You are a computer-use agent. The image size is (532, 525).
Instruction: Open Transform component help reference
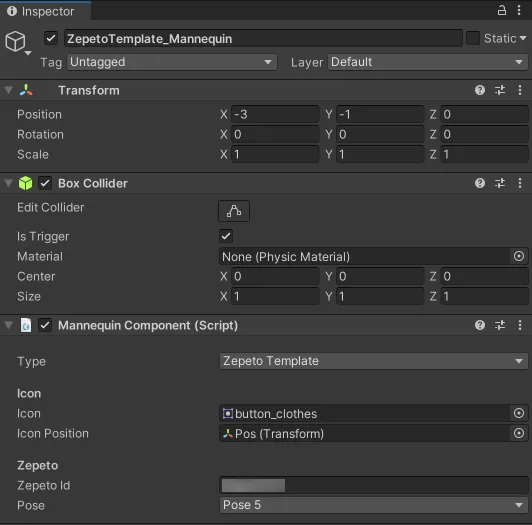click(x=480, y=90)
